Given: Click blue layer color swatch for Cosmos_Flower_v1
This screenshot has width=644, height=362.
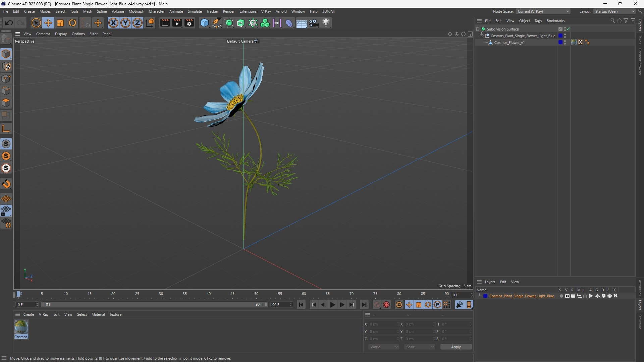Looking at the screenshot, I should pos(560,42).
